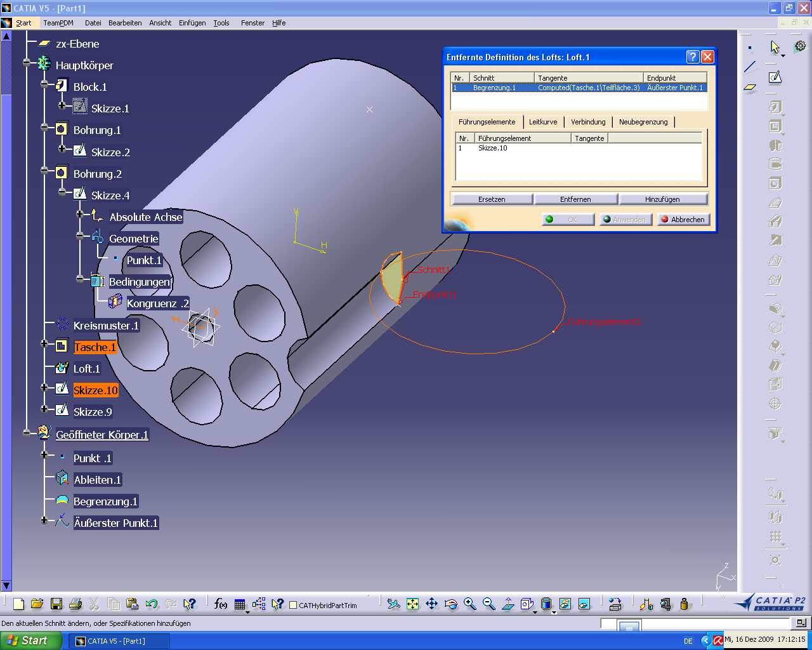Click the Paste clipboard icon
The image size is (812, 650).
133,604
